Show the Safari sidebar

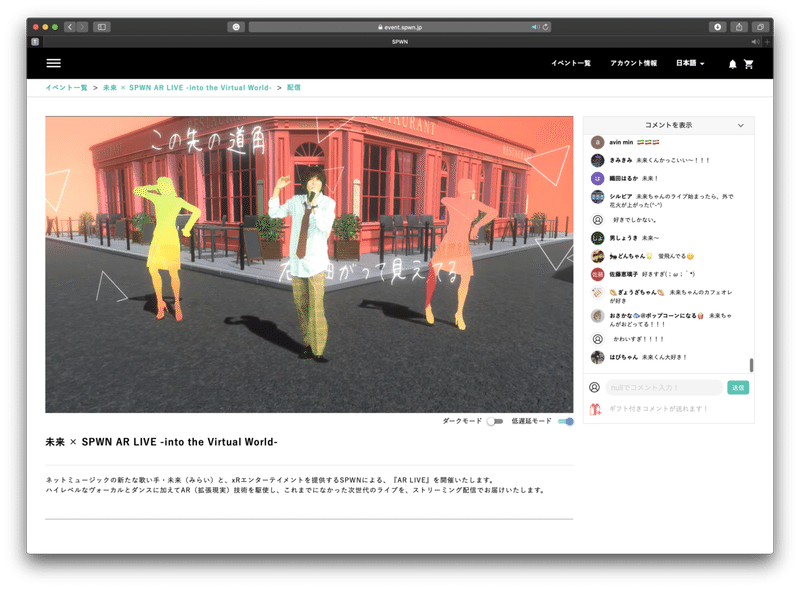point(102,27)
